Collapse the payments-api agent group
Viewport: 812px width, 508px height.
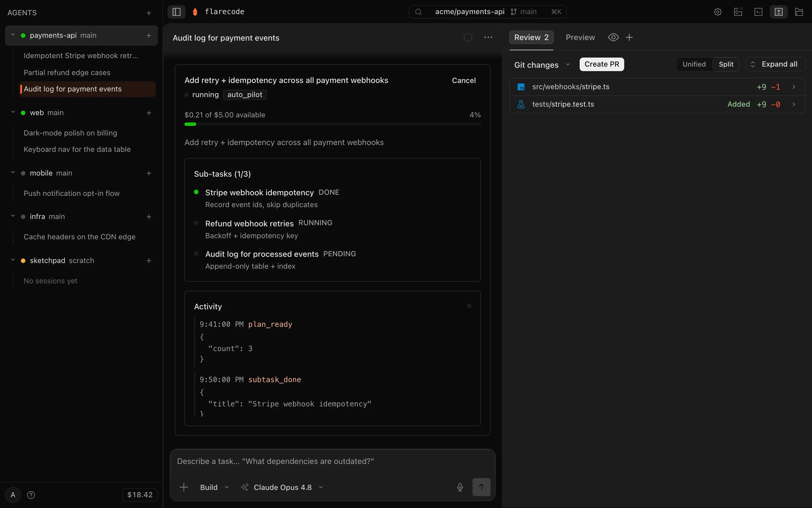[x=13, y=35]
